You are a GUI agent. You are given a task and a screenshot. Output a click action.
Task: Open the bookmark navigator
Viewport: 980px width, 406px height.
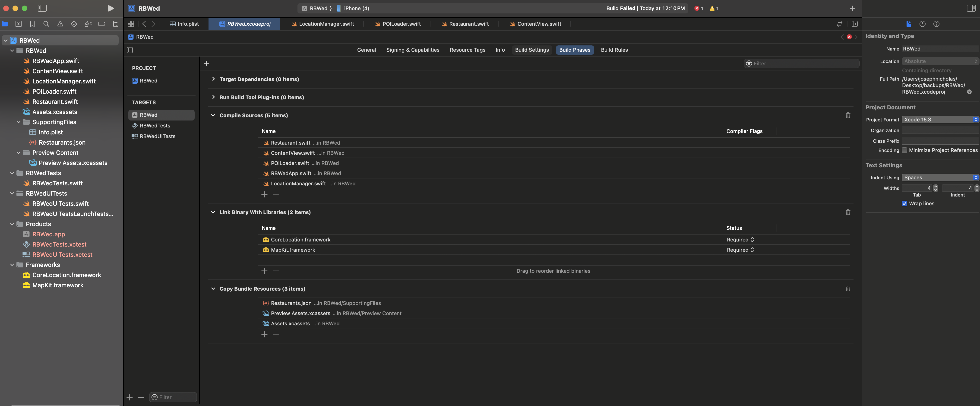(x=32, y=24)
